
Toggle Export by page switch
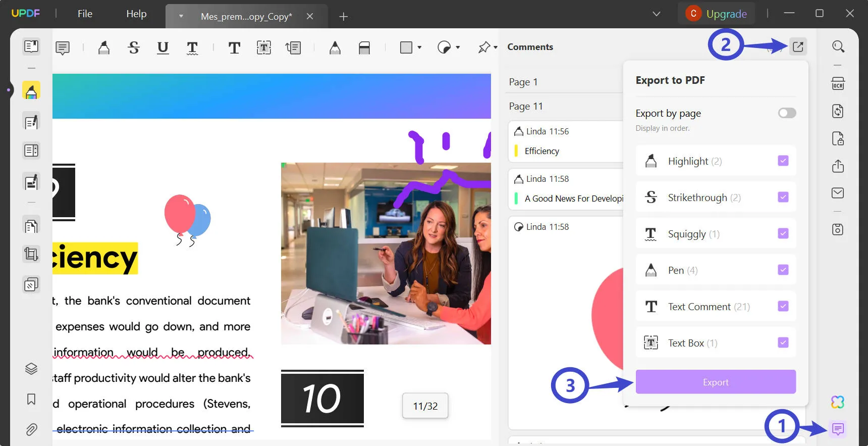tap(787, 113)
